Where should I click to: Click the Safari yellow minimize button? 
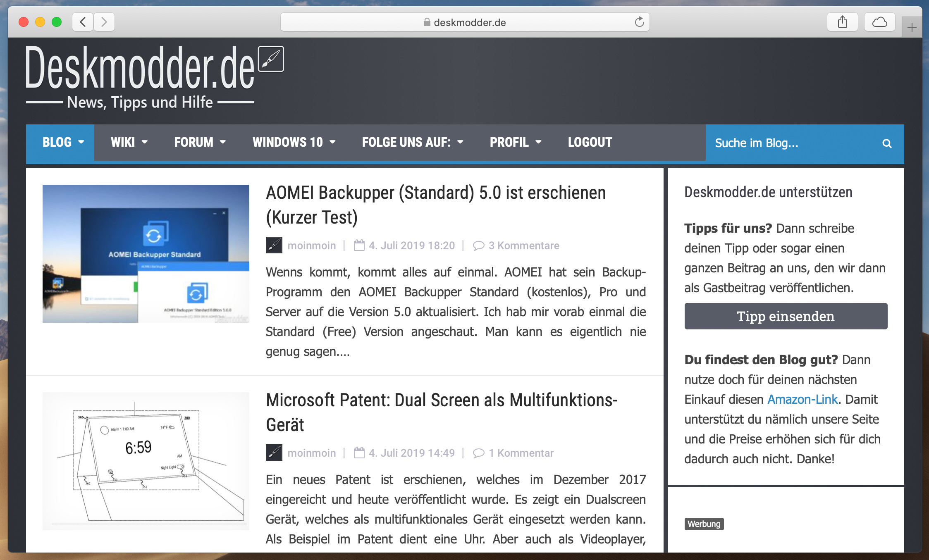coord(40,22)
